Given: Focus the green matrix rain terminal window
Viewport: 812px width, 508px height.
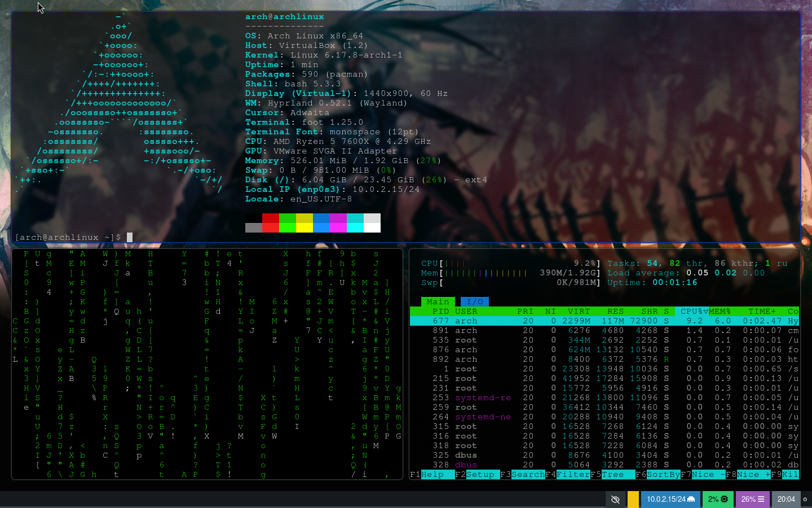Looking at the screenshot, I should click(x=208, y=364).
